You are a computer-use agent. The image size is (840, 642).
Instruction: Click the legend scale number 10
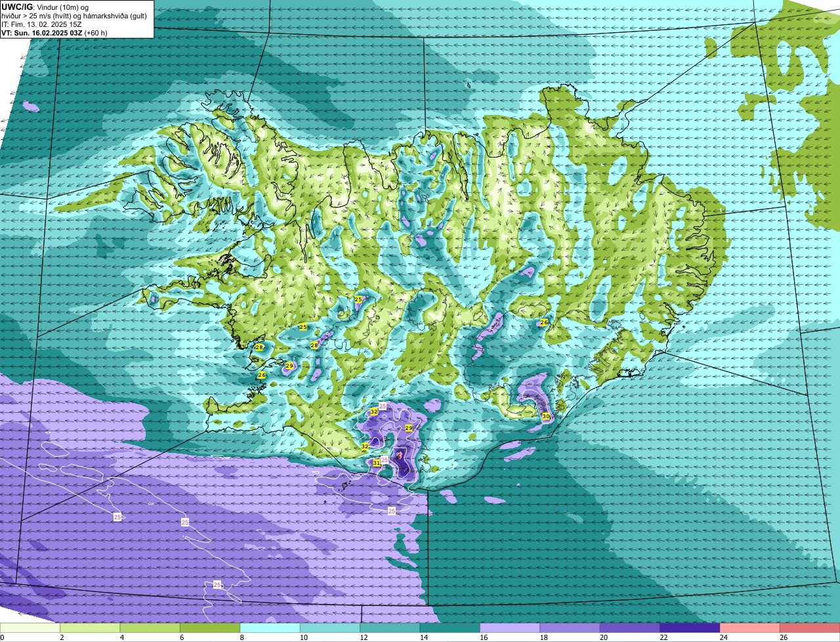tap(303, 637)
